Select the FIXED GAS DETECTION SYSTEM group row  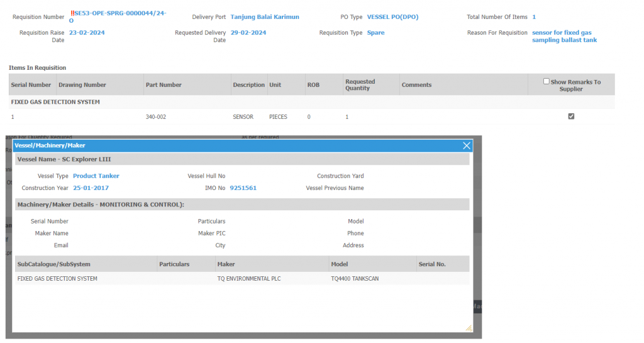click(55, 102)
